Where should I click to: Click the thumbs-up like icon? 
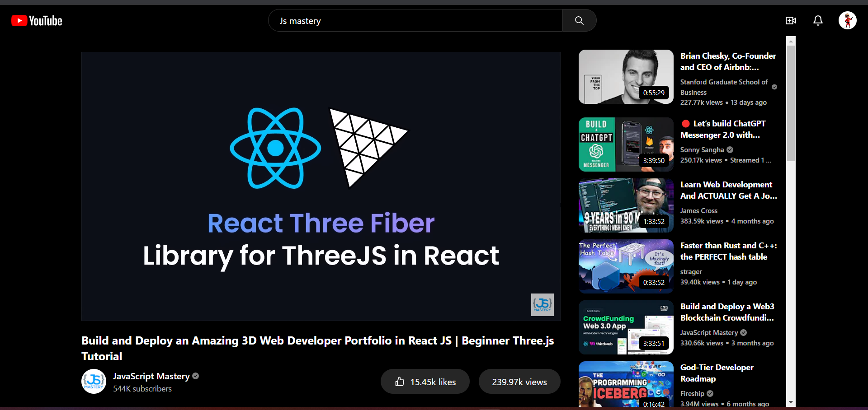tap(400, 382)
